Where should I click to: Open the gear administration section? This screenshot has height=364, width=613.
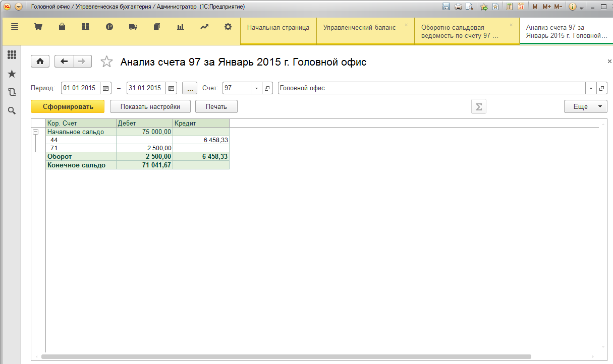pyautogui.click(x=228, y=27)
